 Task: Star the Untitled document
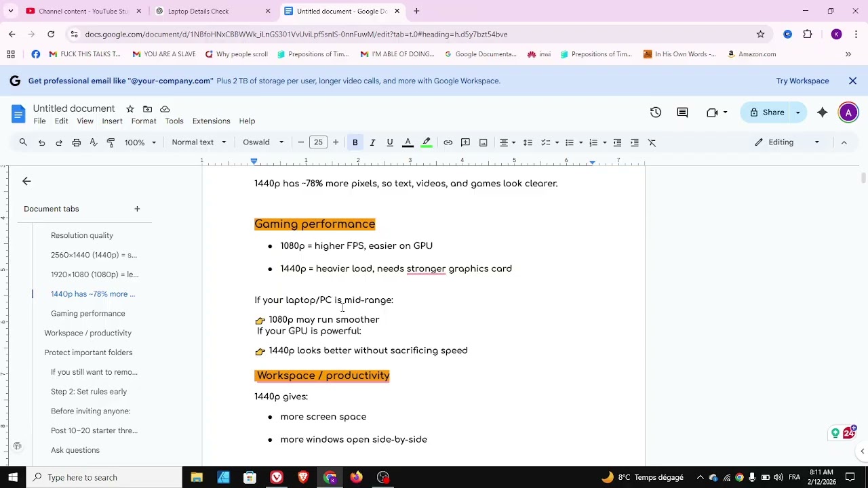point(130,108)
